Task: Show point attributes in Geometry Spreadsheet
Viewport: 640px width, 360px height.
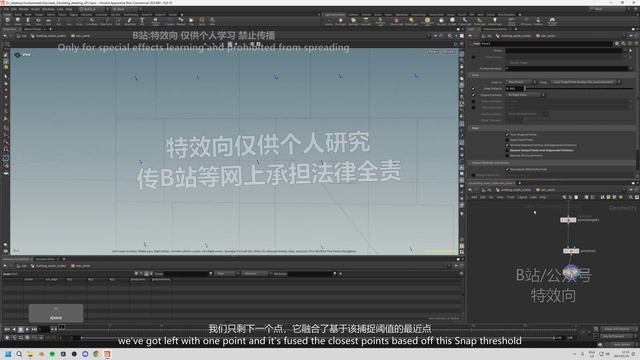Action: tap(136, 273)
